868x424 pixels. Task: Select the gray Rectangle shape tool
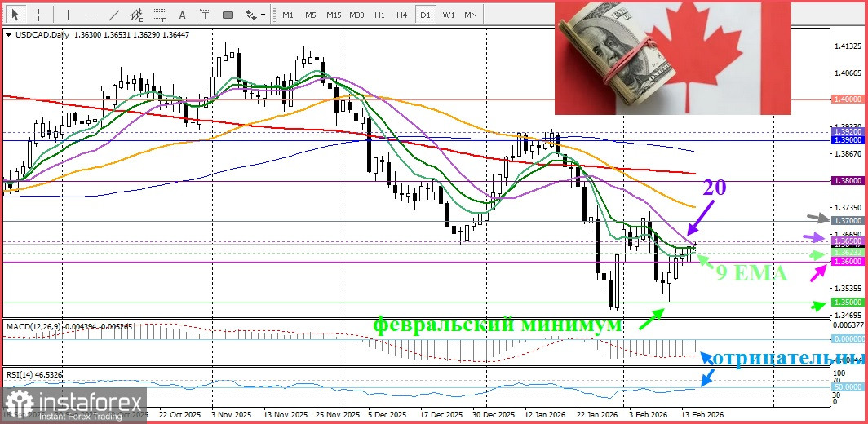228,15
